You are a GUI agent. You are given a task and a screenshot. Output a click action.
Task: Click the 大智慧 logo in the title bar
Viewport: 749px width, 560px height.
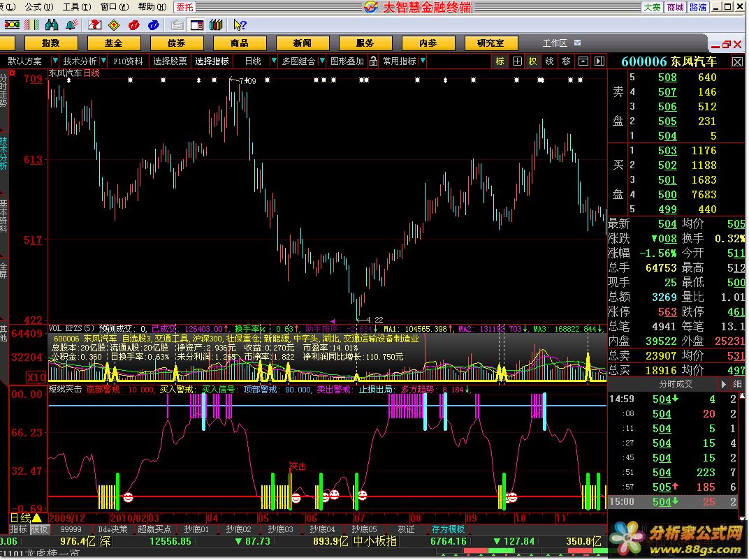point(371,7)
